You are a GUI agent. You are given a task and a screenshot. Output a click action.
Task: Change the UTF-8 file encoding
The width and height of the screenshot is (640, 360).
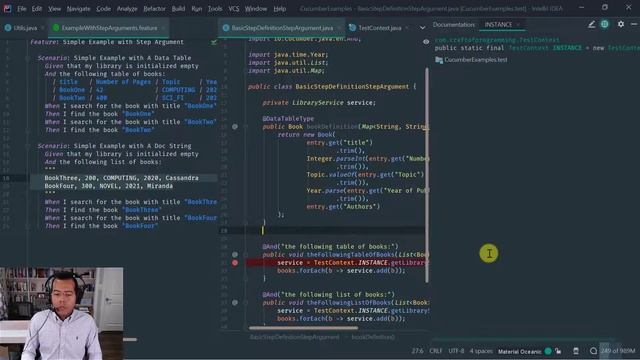[x=456, y=351]
